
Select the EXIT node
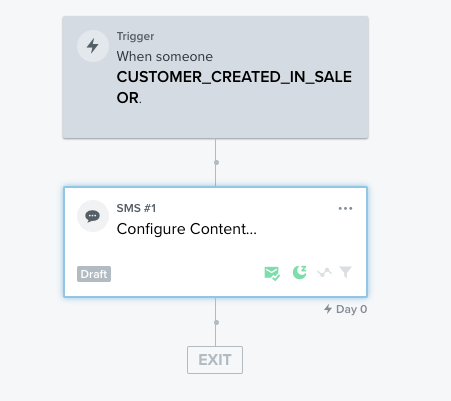[215, 360]
